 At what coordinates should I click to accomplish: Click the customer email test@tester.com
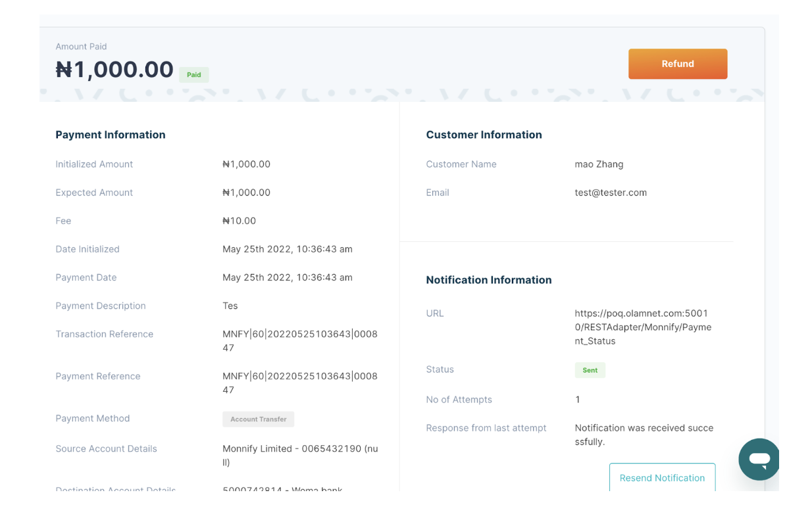(611, 192)
